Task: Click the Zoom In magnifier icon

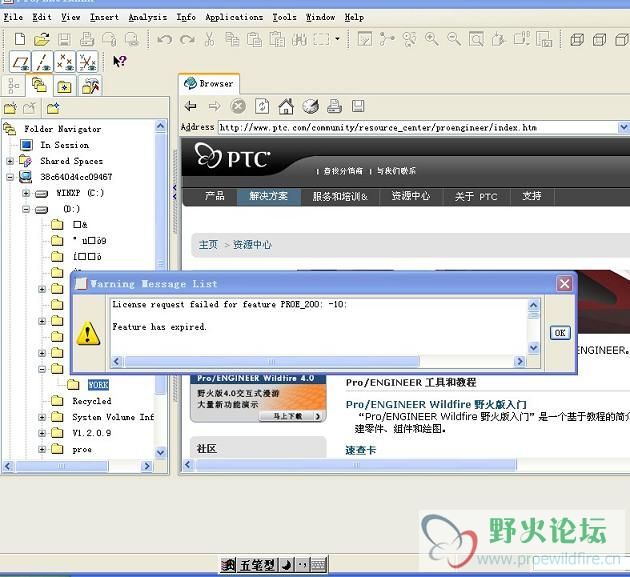Action: pos(432,39)
